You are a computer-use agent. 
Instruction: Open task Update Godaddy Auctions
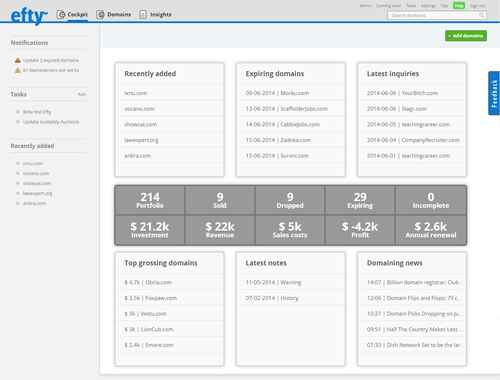coord(51,122)
